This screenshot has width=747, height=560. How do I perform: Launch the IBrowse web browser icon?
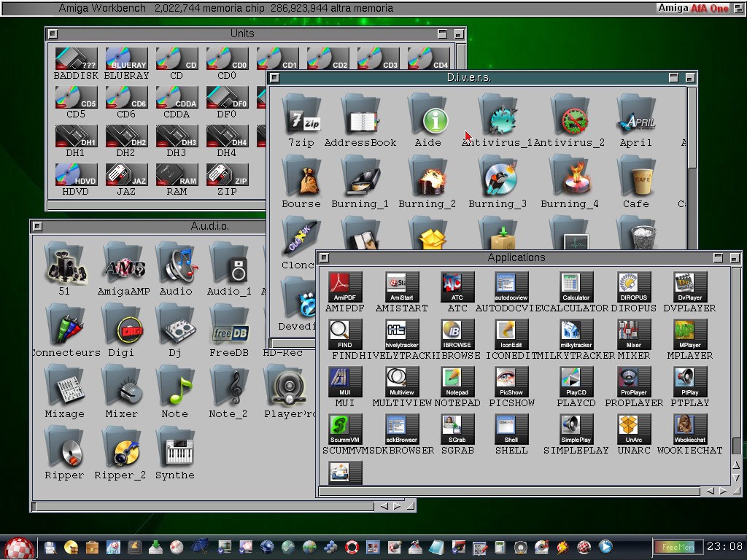coord(457,334)
